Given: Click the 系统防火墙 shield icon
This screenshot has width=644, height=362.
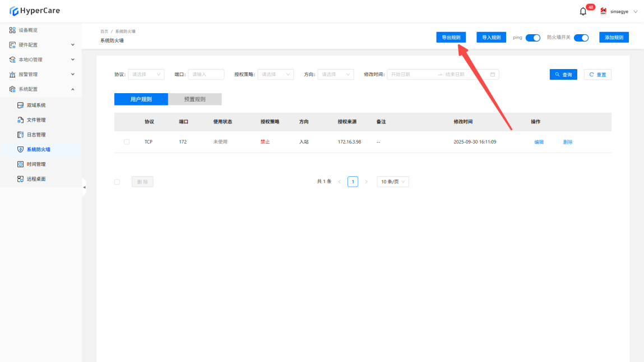Looking at the screenshot, I should point(20,149).
